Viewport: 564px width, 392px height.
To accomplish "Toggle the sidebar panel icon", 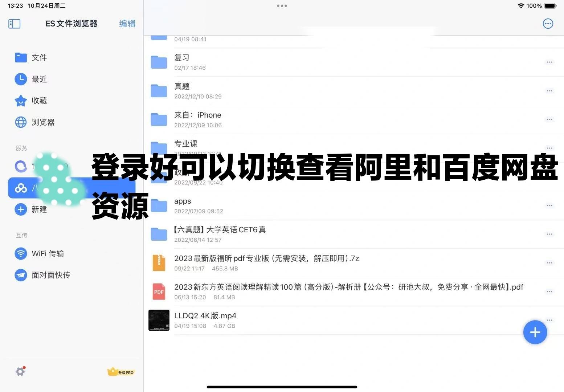I will pos(14,24).
